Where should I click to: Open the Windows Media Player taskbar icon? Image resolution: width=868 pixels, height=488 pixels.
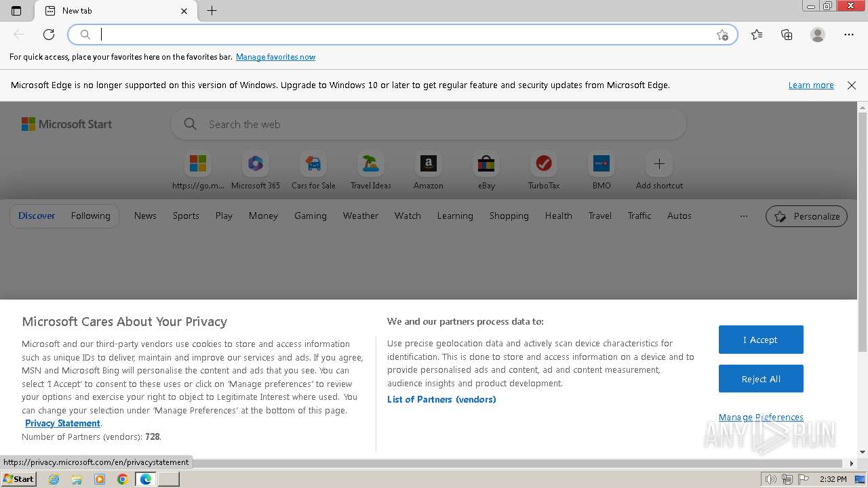[x=100, y=479]
